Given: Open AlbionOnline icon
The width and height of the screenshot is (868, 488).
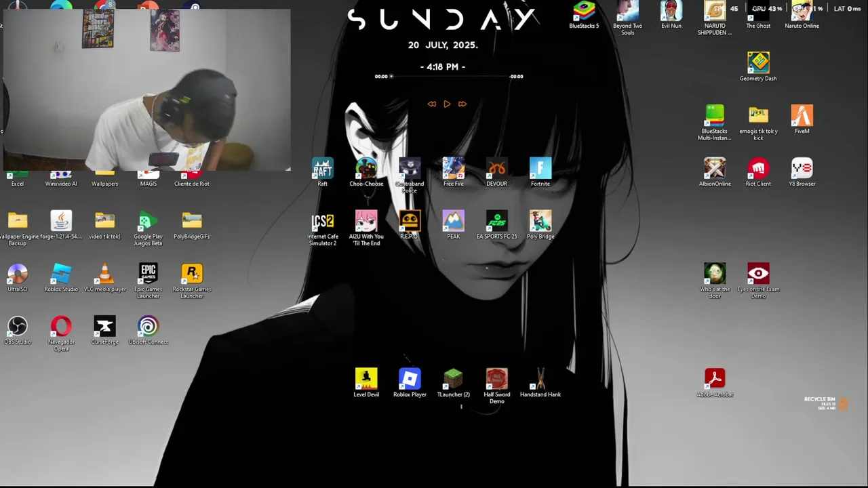Looking at the screenshot, I should (x=715, y=171).
